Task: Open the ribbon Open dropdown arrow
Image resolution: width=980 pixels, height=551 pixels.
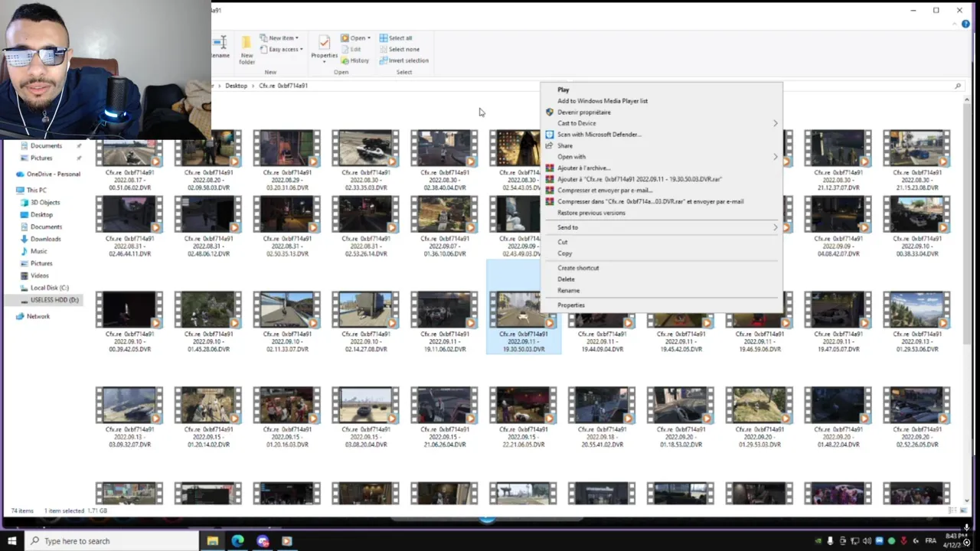Action: point(369,38)
